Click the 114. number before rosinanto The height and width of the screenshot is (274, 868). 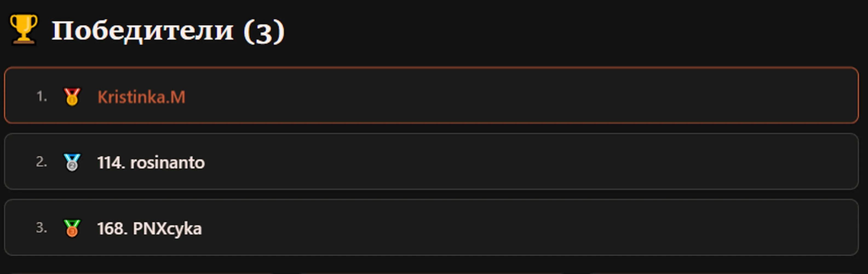click(x=111, y=163)
